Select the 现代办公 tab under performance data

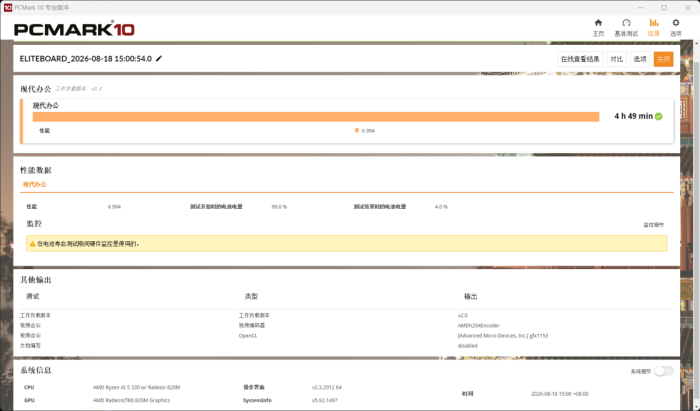coord(35,184)
